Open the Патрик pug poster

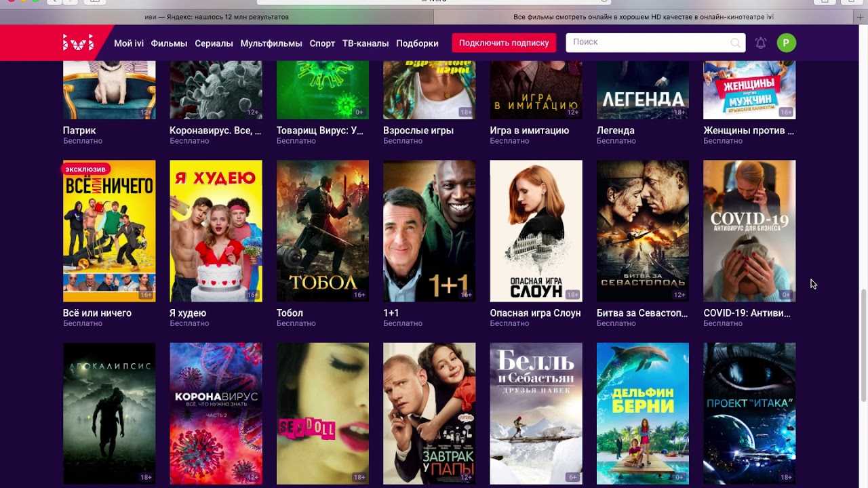click(109, 89)
